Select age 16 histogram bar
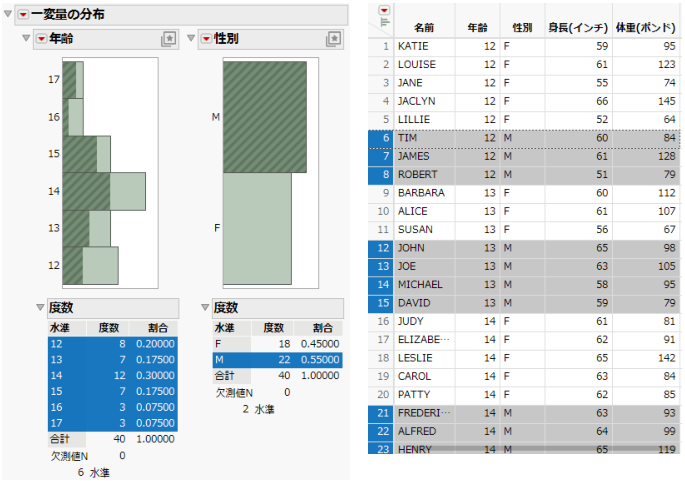The image size is (685, 481). pos(73,117)
